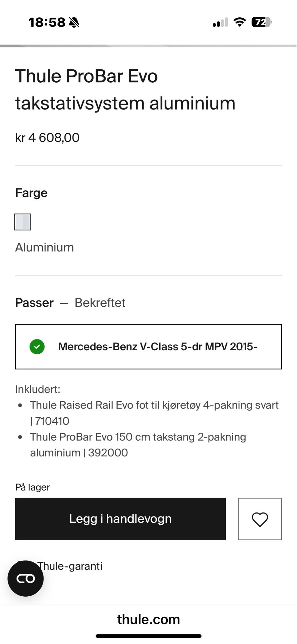Select the Aluminium color swatch
The height and width of the screenshot is (644, 297).
click(x=23, y=222)
